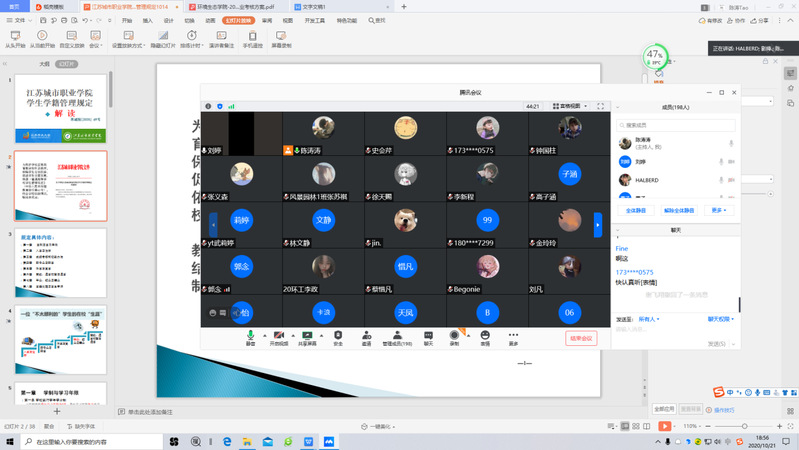Click the member search field

pos(675,125)
